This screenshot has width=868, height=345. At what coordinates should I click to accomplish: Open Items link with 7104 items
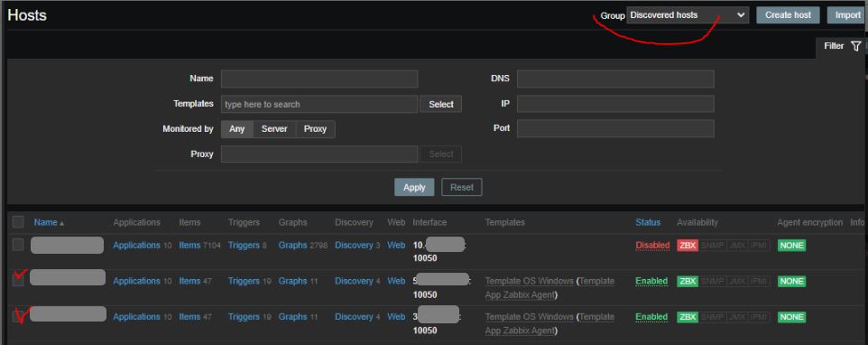pyautogui.click(x=189, y=245)
